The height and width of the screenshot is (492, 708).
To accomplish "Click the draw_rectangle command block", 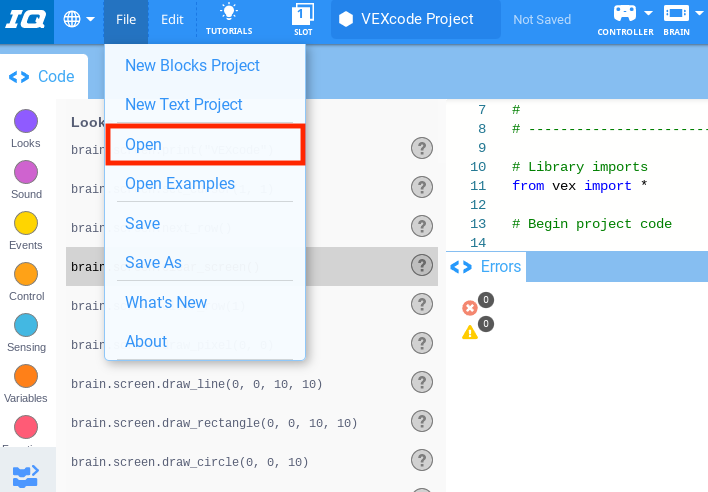I will [x=214, y=423].
